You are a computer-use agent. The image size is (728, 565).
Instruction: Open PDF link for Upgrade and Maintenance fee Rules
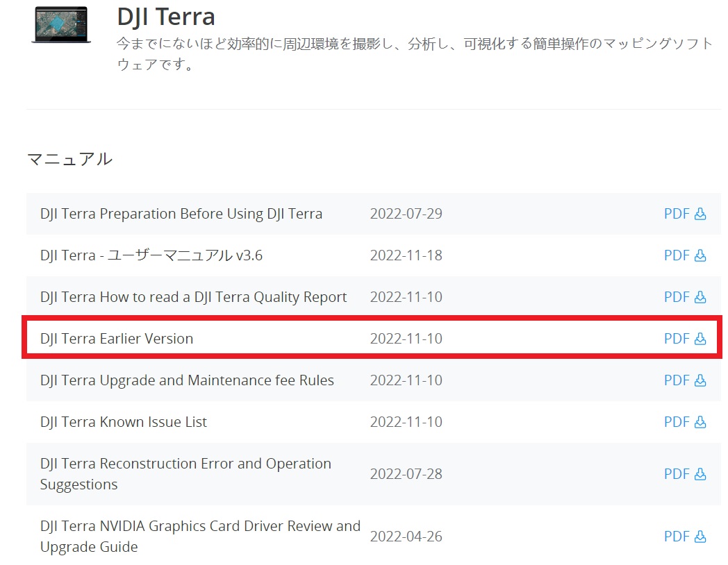click(677, 380)
